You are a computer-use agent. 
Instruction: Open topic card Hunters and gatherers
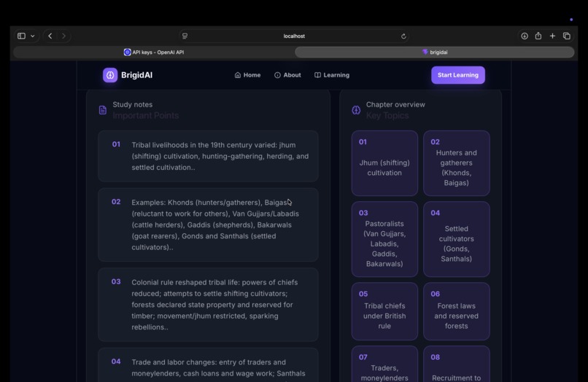[x=457, y=163]
